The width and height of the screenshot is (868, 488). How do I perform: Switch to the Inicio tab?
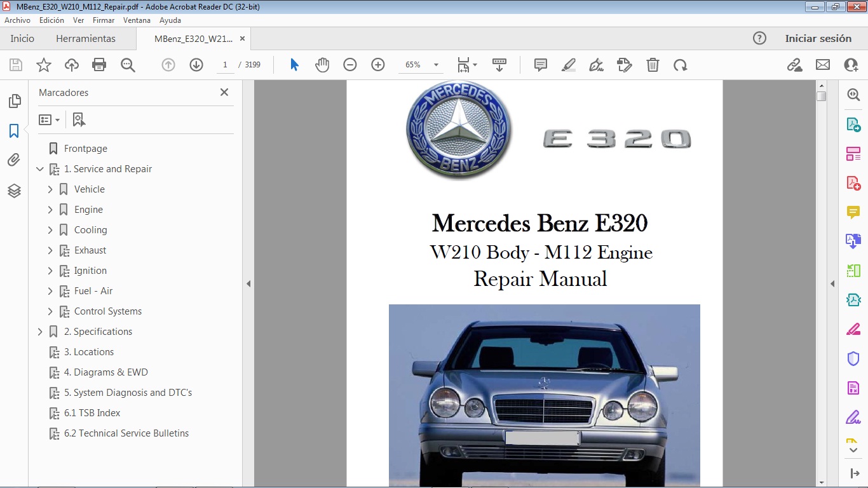[x=22, y=38]
